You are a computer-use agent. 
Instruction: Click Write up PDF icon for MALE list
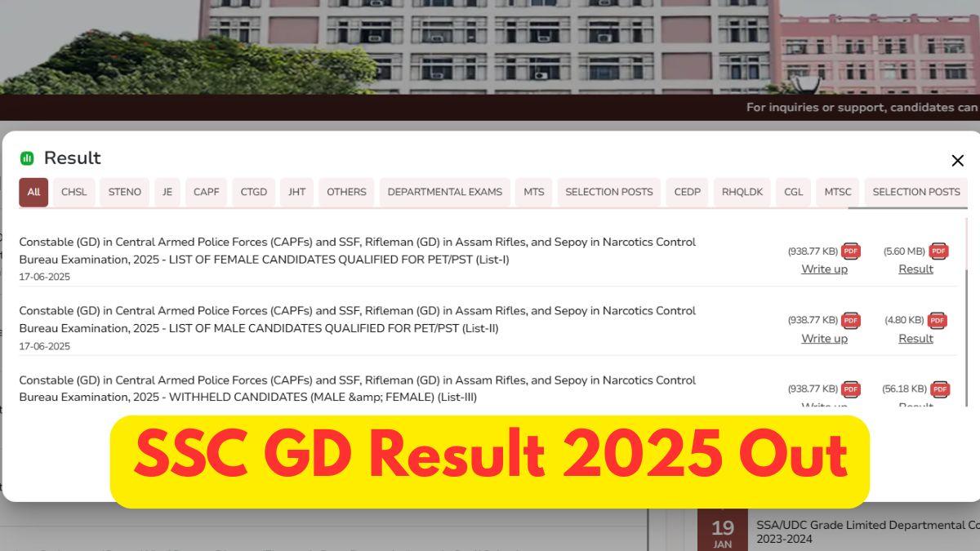(851, 321)
